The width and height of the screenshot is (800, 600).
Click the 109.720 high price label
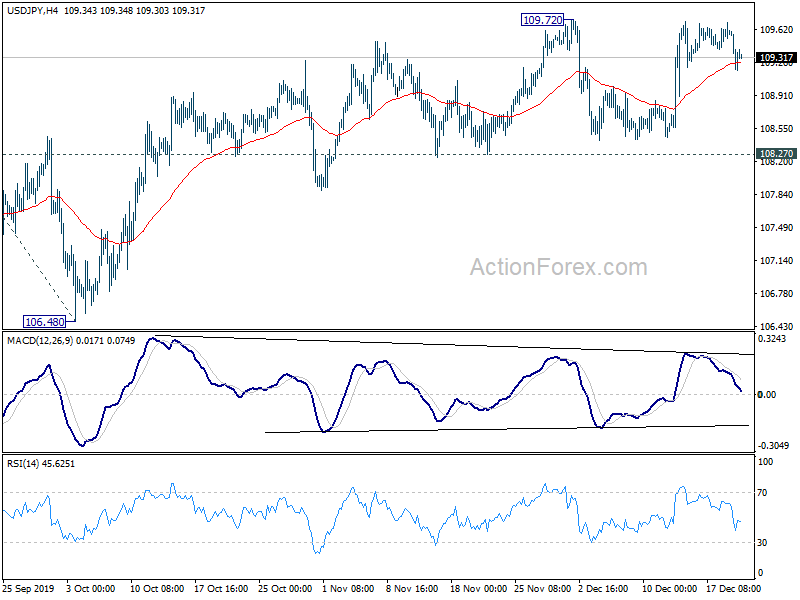click(x=542, y=20)
